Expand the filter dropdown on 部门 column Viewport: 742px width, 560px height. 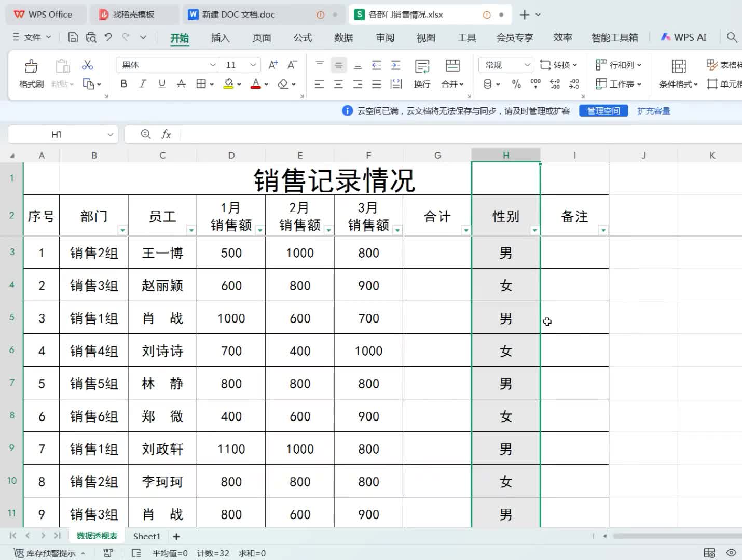click(x=122, y=230)
